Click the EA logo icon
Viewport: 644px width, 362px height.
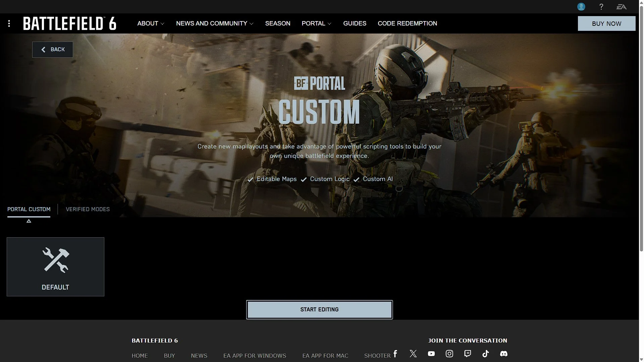621,7
